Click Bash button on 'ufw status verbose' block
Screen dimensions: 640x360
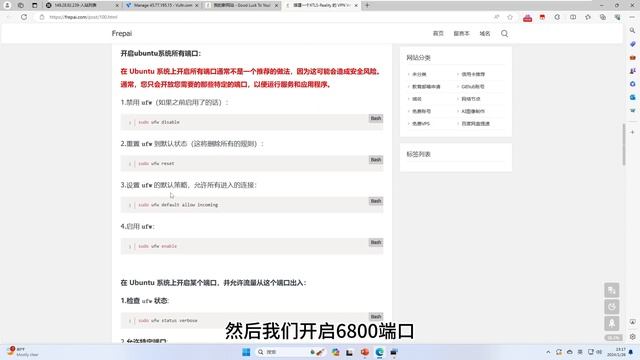(x=376, y=317)
